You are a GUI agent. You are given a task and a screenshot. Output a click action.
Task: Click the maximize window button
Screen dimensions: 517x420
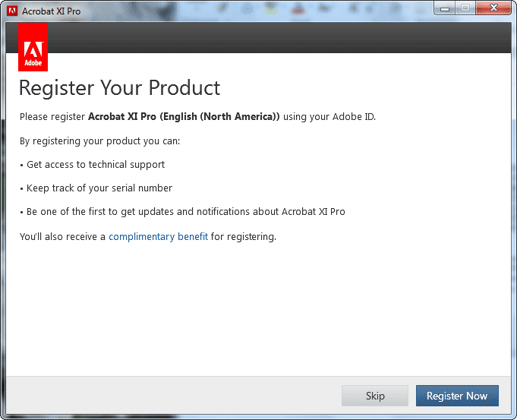coord(465,8)
